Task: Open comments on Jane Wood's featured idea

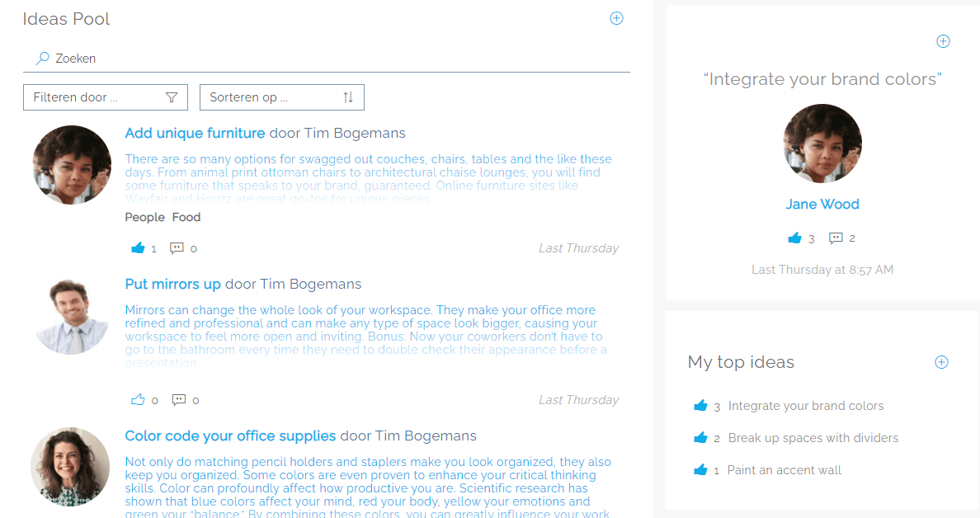Action: (836, 238)
